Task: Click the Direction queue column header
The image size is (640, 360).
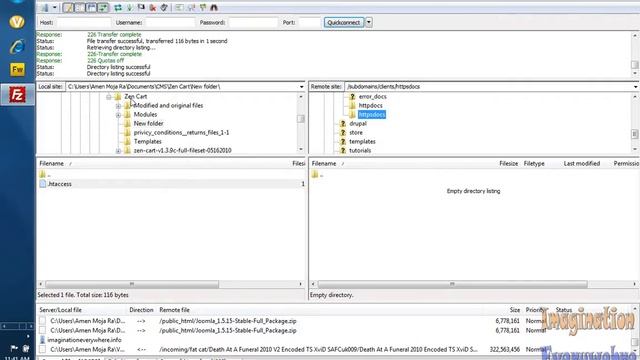Action: (x=141, y=310)
